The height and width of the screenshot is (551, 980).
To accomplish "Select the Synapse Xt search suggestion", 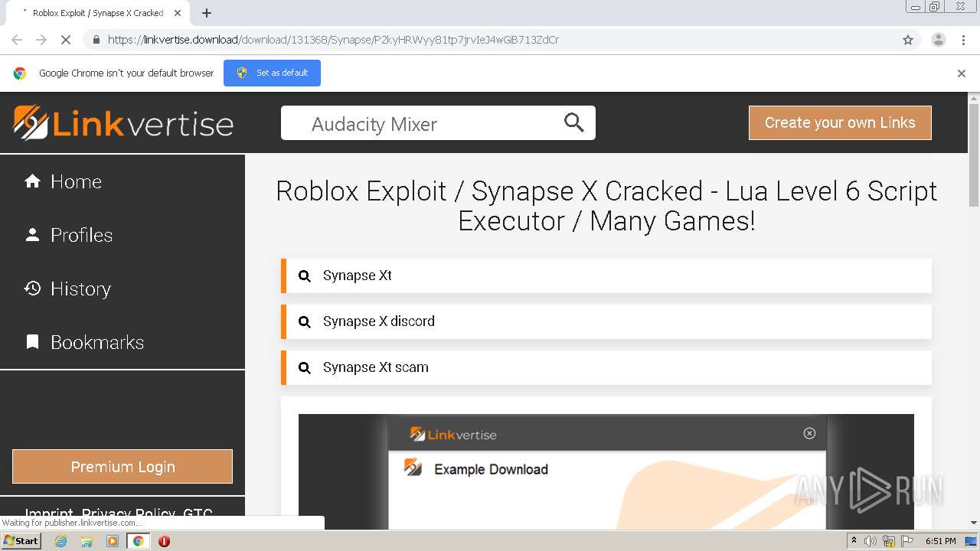I will [x=606, y=275].
